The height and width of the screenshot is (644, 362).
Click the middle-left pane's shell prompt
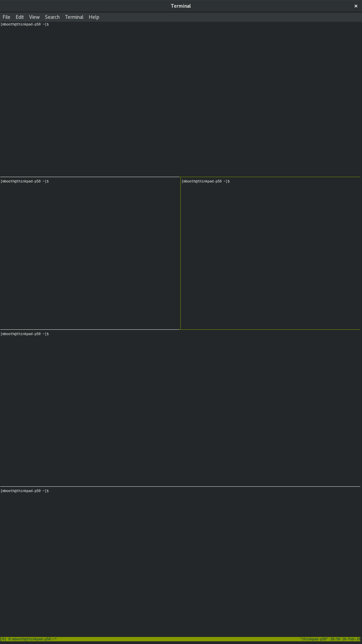point(25,181)
